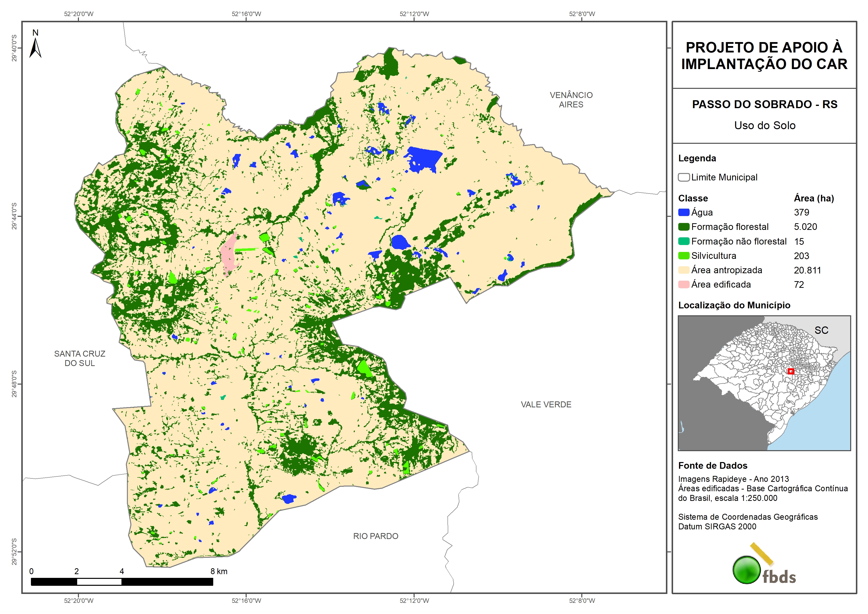Select the Área antropizada beige swatch
The height and width of the screenshot is (614, 868).
coord(683,270)
